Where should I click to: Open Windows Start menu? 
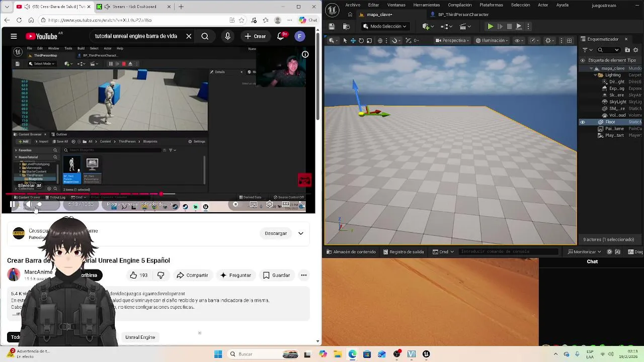218,354
